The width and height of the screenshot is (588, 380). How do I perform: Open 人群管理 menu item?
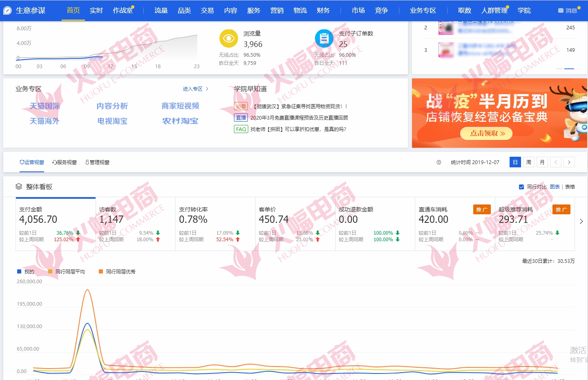coord(494,10)
